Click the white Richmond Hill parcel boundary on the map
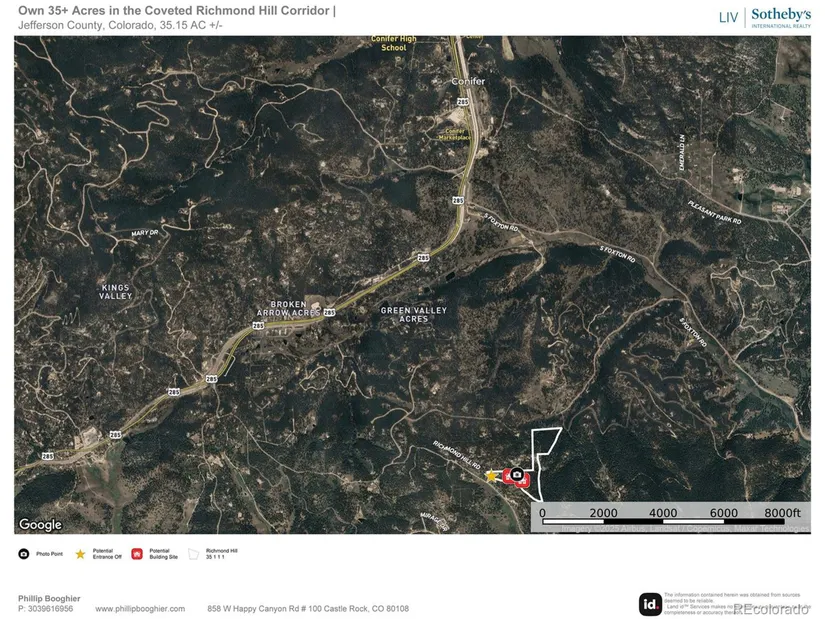825x619 pixels. pos(546,430)
